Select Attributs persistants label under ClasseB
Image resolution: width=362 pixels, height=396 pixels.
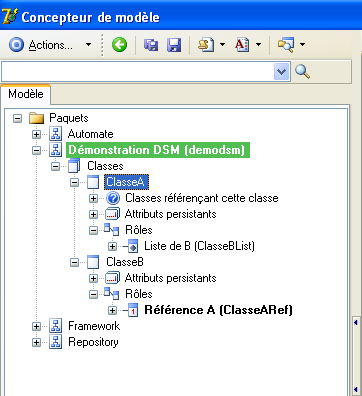(170, 278)
